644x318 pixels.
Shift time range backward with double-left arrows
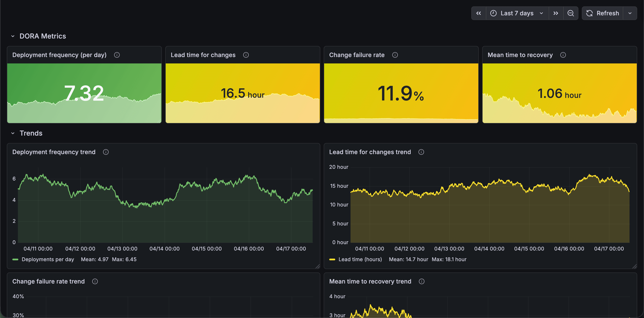(x=478, y=13)
